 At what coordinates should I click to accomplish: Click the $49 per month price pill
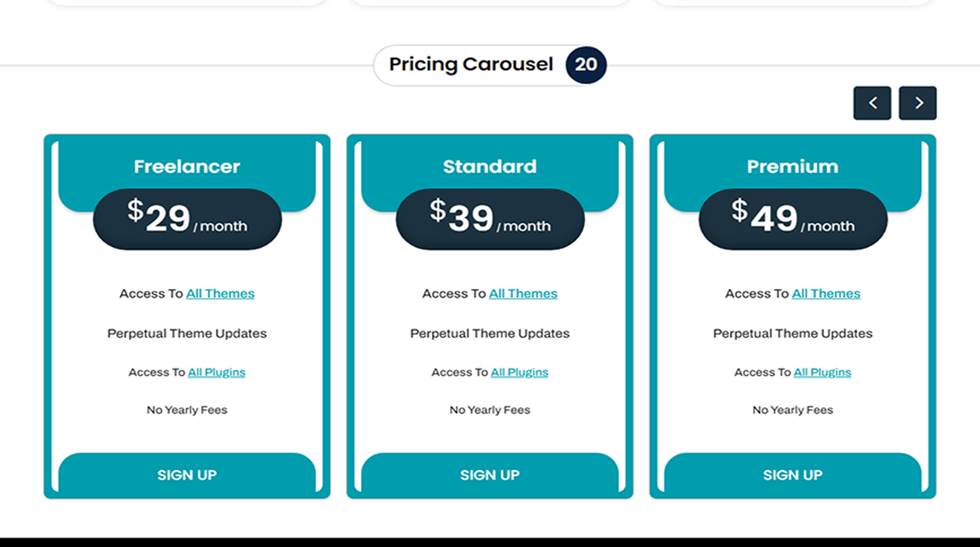[x=793, y=220]
